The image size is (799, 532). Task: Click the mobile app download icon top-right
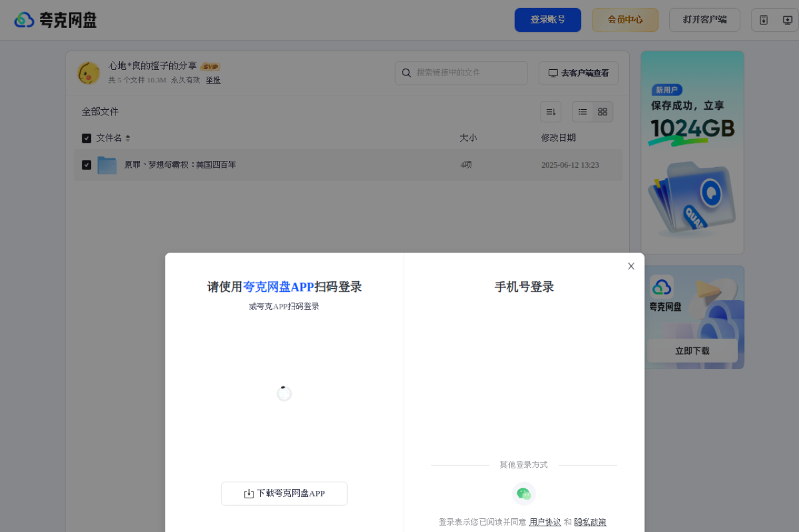coord(763,19)
